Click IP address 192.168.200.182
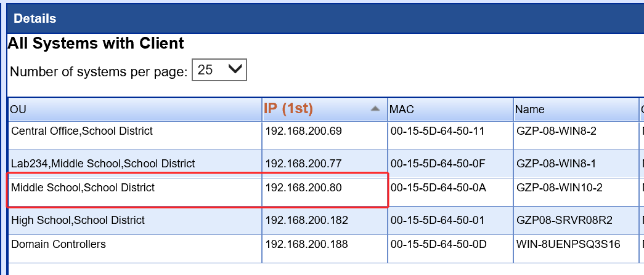 pyautogui.click(x=306, y=220)
